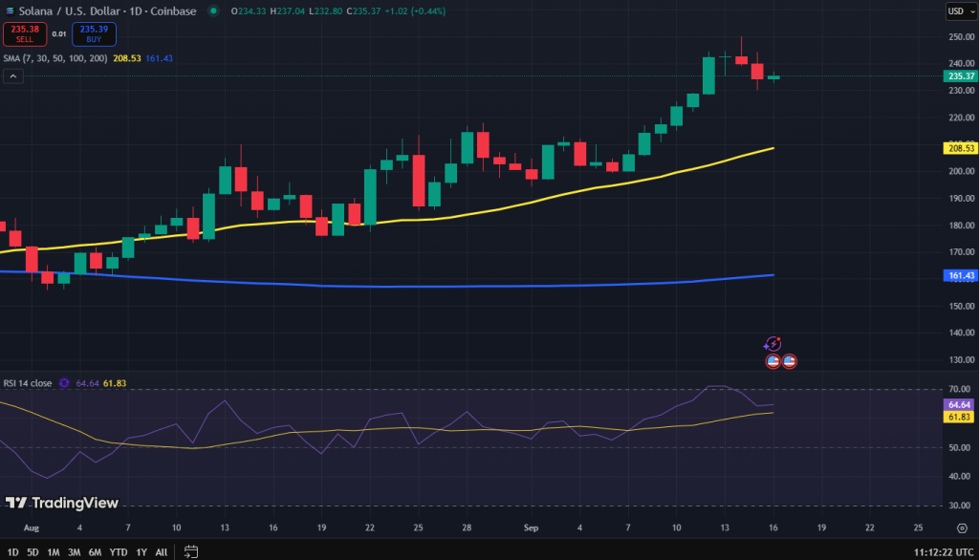Click the blue 161.43 price axis label
The image size is (979, 560).
tap(960, 275)
